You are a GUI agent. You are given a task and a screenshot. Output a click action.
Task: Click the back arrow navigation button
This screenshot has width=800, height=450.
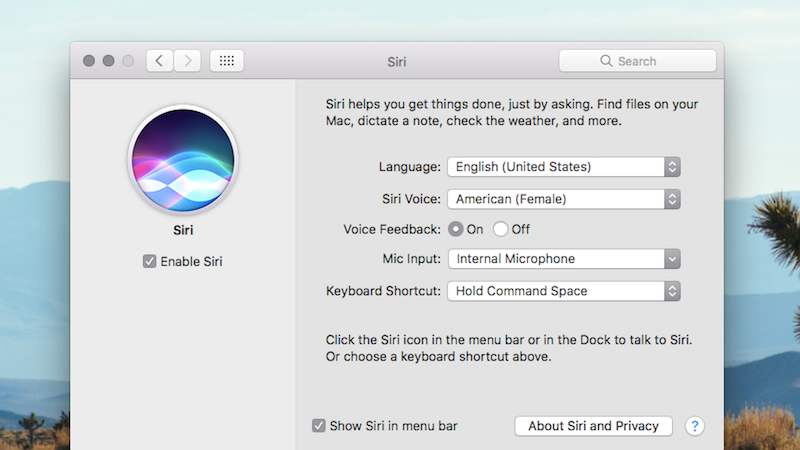coord(160,61)
